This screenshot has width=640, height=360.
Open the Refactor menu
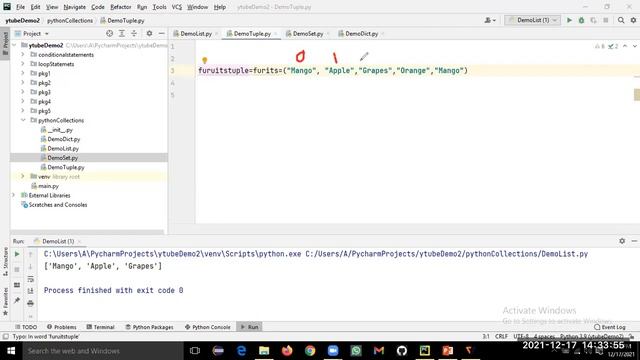pyautogui.click(x=120, y=7)
